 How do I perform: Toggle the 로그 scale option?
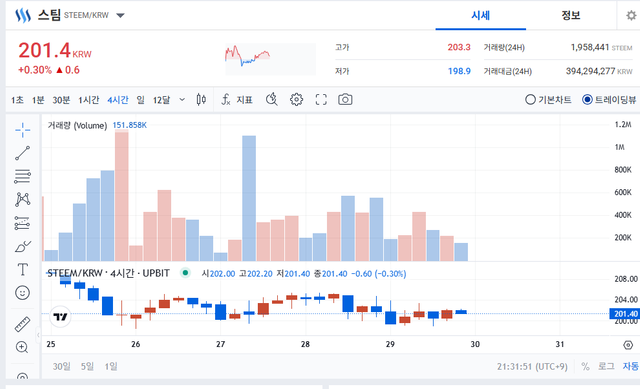pyautogui.click(x=606, y=366)
